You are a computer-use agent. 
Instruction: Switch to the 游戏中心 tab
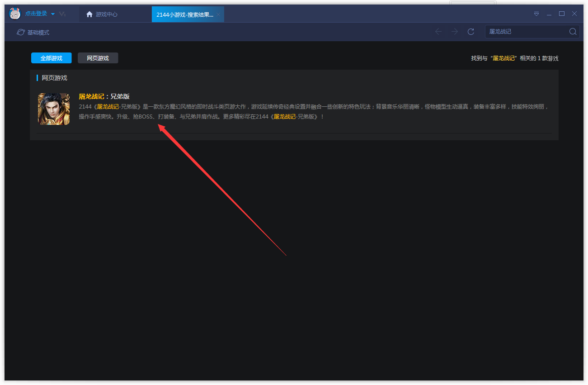point(102,14)
